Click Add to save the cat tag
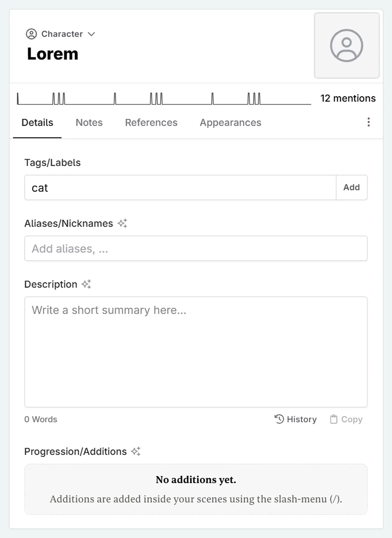Viewport: 392px width, 538px height. [x=351, y=187]
